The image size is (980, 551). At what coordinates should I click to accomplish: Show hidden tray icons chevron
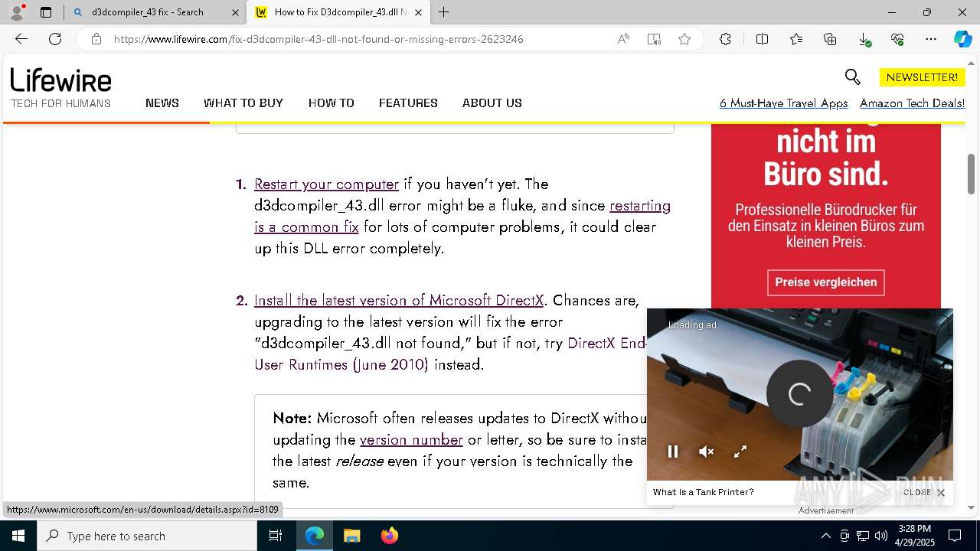[x=825, y=536]
